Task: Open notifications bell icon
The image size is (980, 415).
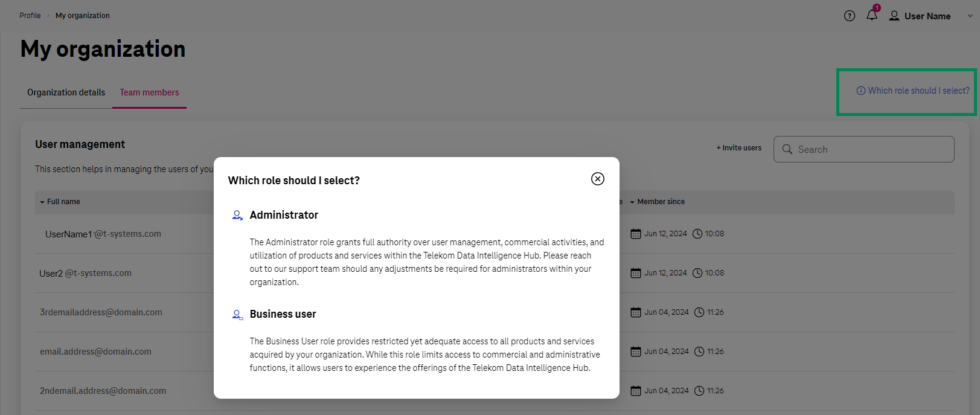Action: coord(872,15)
